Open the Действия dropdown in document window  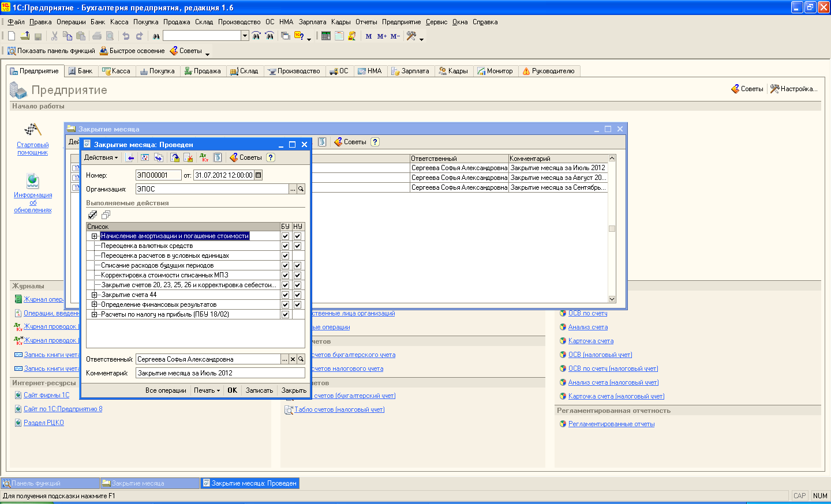101,157
